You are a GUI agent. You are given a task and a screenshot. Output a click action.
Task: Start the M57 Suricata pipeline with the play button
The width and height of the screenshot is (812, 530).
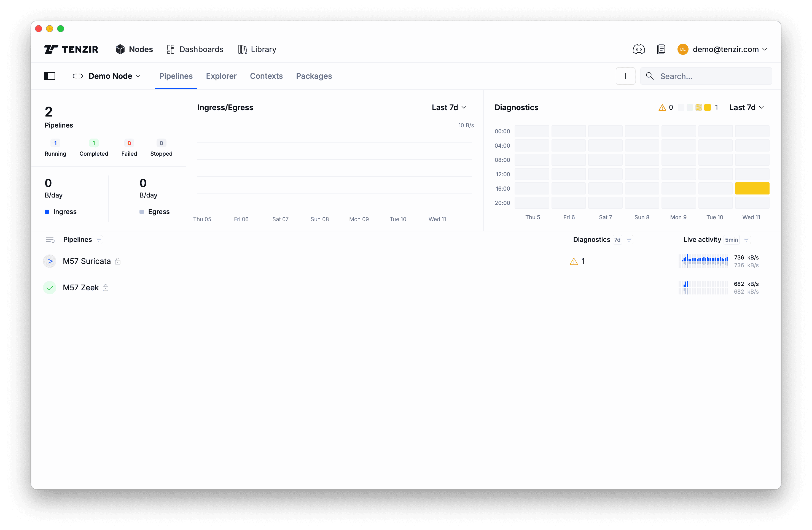50,261
